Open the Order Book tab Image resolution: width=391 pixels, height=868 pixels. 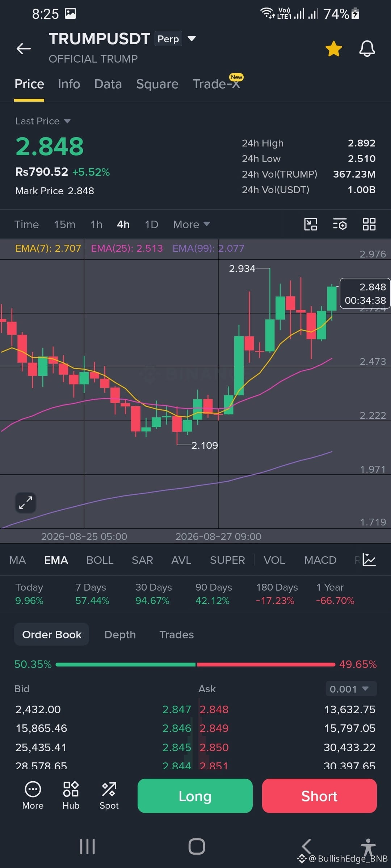tap(52, 634)
